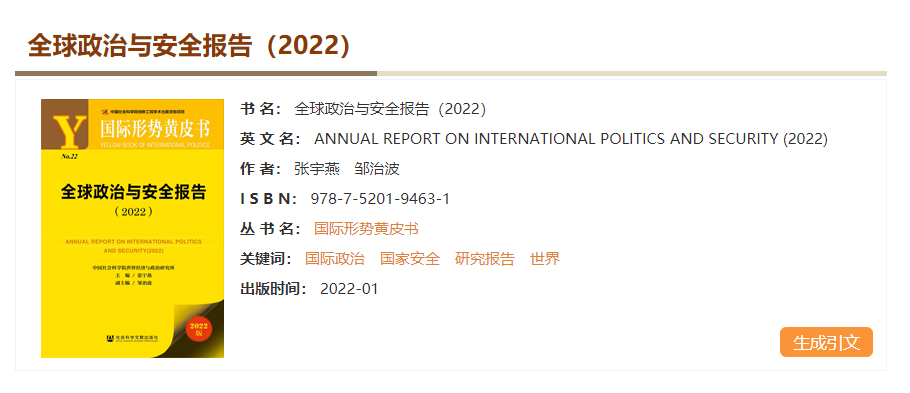
Task: Select the publication date 2022-01
Action: 349,289
